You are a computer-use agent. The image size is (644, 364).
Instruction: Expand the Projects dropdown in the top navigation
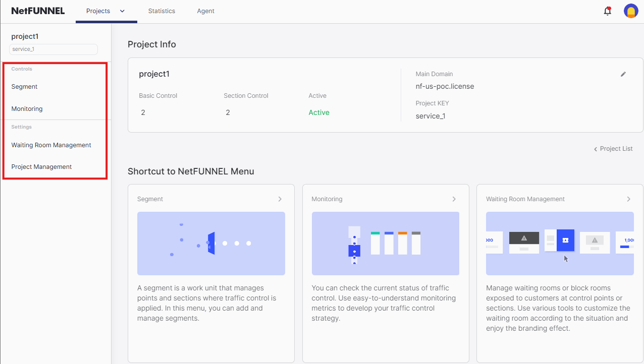pos(121,10)
